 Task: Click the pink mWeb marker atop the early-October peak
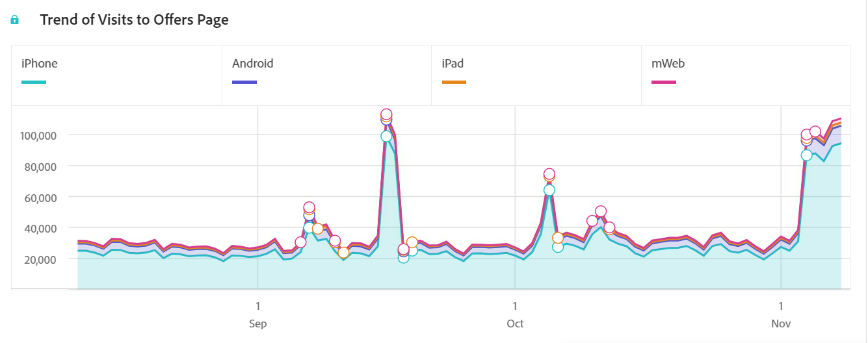pos(549,174)
